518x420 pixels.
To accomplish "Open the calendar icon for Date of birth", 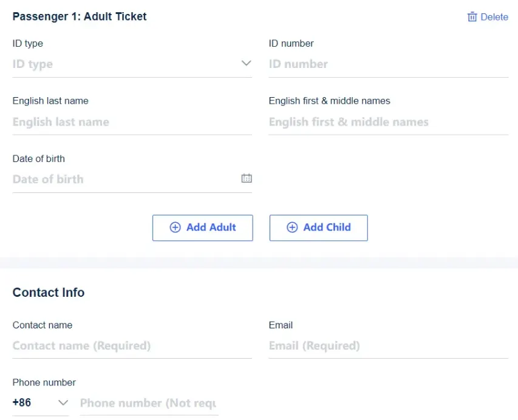I will point(246,178).
